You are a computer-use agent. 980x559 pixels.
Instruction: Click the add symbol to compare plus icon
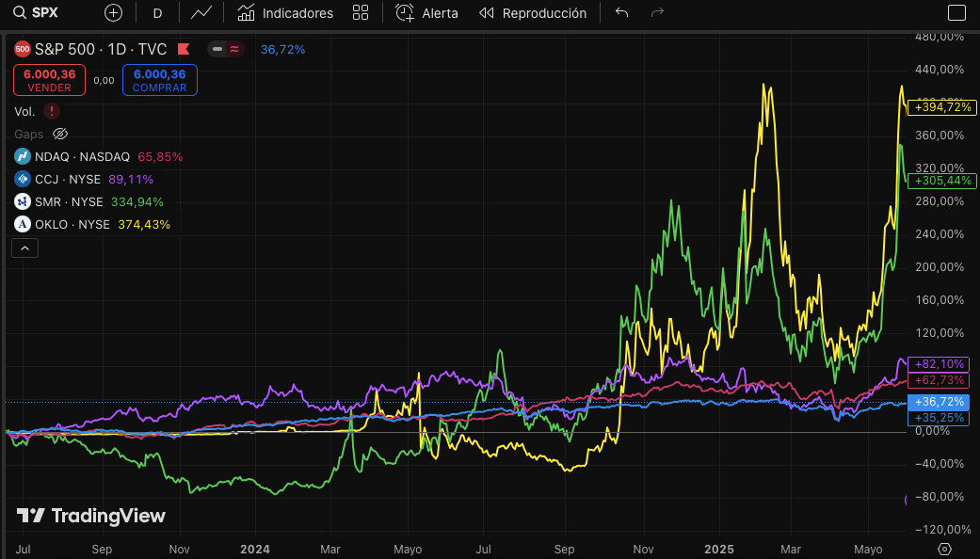(x=113, y=13)
